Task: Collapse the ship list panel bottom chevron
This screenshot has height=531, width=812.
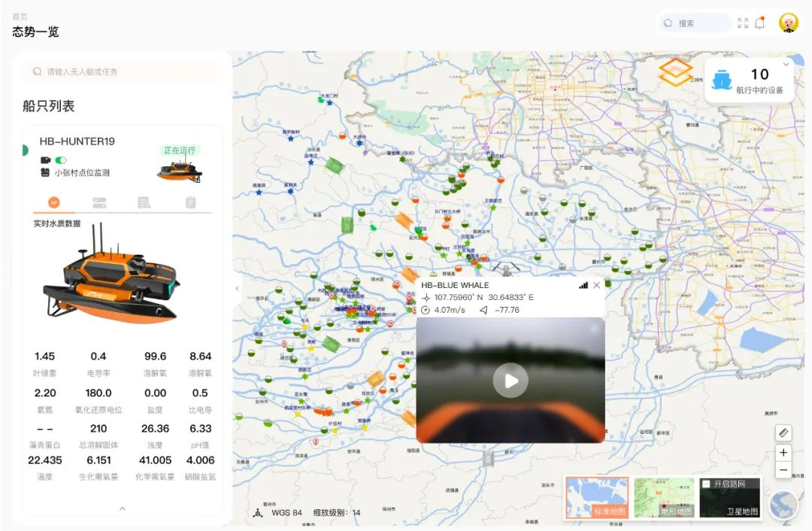Action: [x=123, y=509]
